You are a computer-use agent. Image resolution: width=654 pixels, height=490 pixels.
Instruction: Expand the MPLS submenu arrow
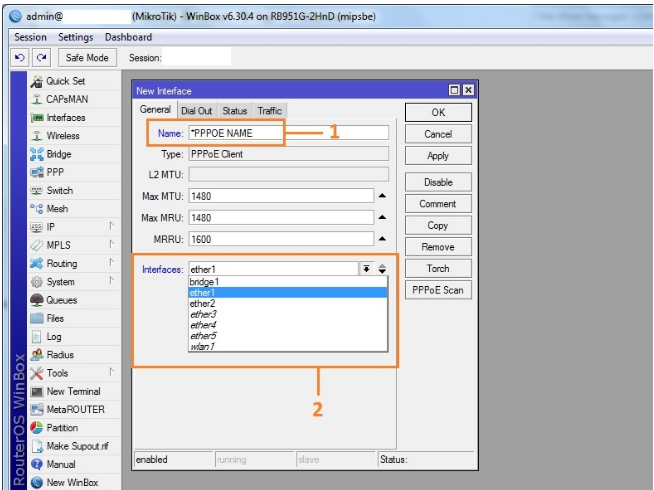(x=111, y=244)
